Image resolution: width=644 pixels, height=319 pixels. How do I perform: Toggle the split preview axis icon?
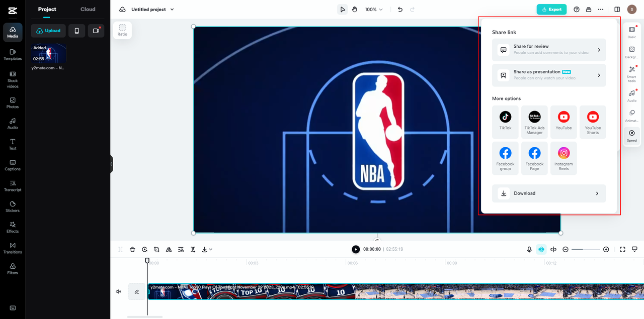coord(553,249)
